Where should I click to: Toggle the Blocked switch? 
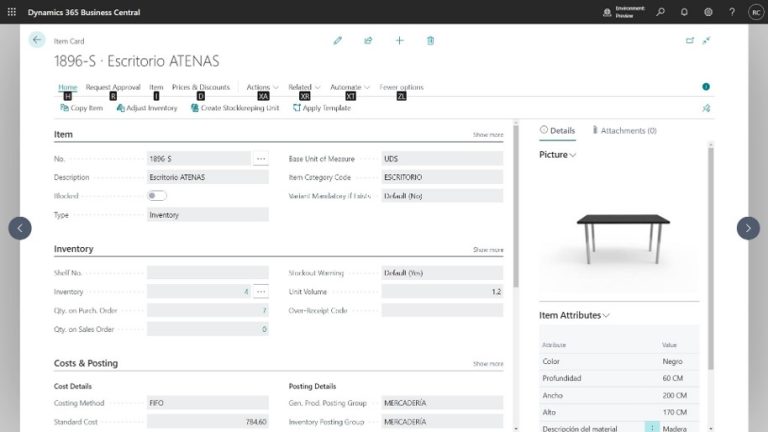click(x=157, y=196)
